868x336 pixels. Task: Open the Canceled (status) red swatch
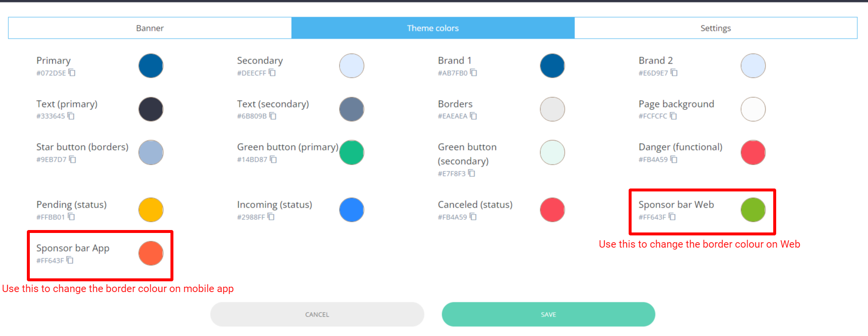552,210
